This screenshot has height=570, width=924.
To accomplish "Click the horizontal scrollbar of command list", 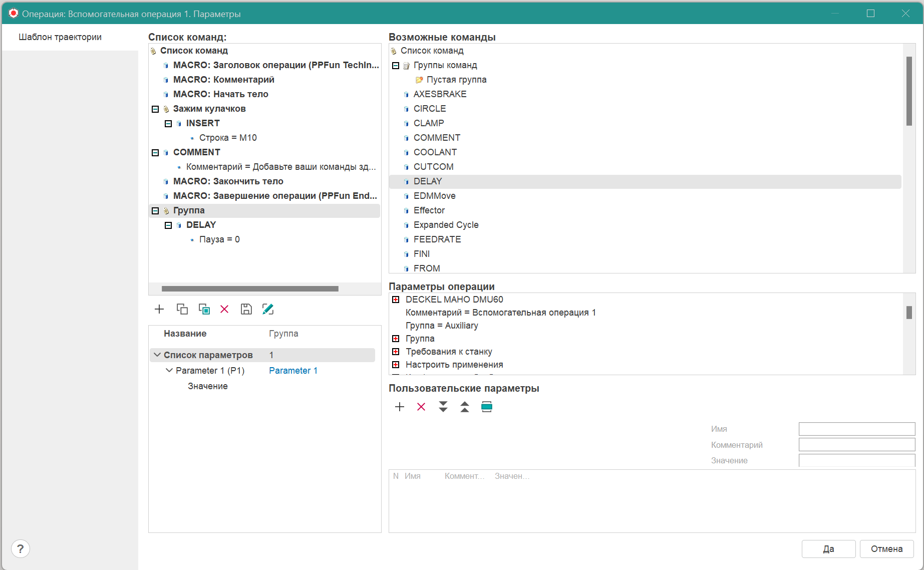I will pos(250,289).
